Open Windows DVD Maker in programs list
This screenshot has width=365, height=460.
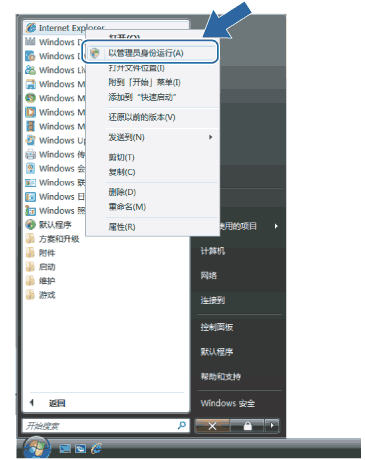pyautogui.click(x=55, y=56)
